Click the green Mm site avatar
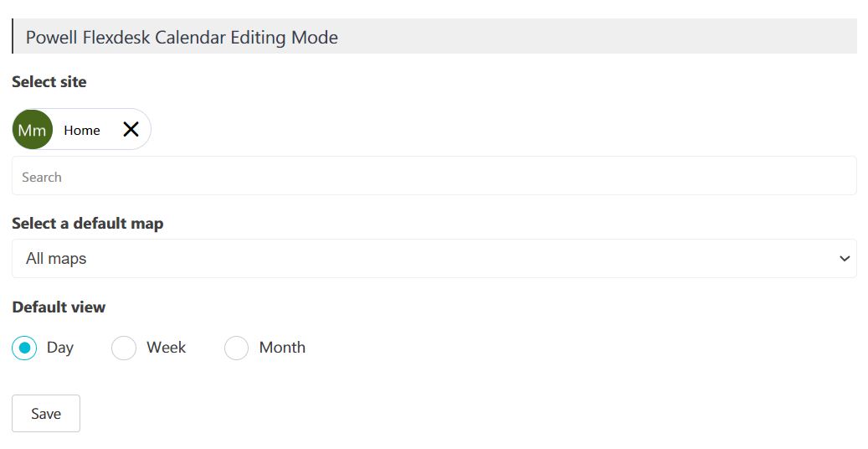 point(32,129)
